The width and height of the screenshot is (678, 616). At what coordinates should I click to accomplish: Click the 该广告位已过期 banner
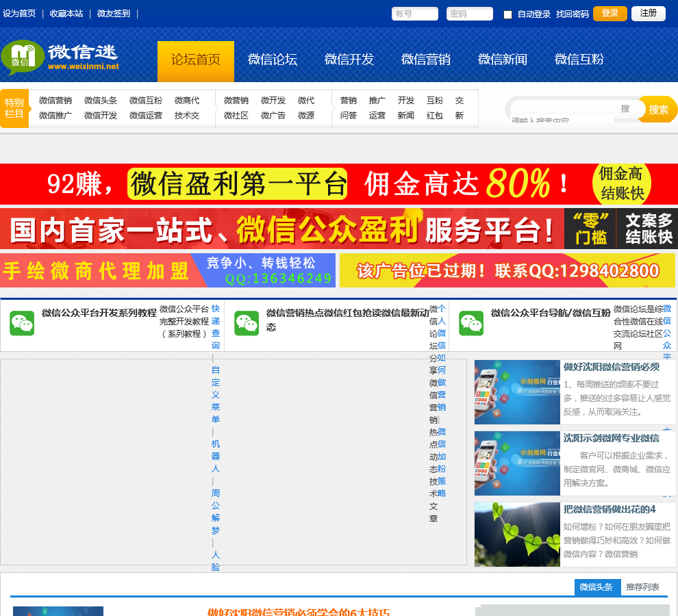pos(507,270)
